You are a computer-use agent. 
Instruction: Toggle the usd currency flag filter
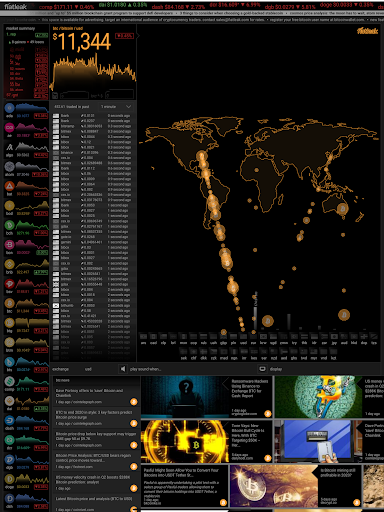click(x=243, y=337)
